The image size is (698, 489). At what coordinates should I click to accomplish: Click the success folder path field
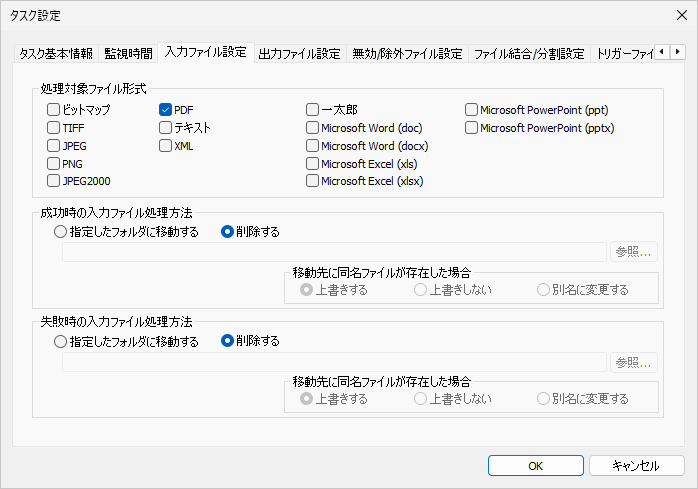(x=335, y=252)
